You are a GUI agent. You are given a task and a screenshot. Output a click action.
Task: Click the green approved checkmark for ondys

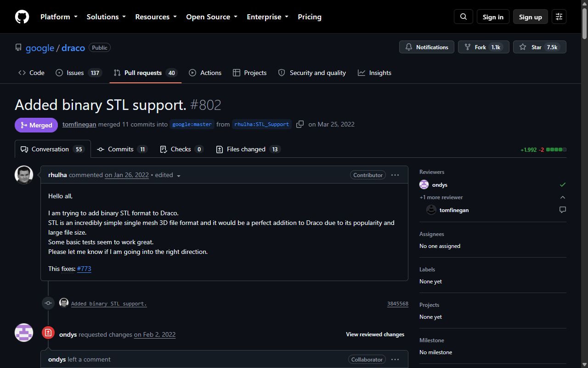pyautogui.click(x=563, y=184)
